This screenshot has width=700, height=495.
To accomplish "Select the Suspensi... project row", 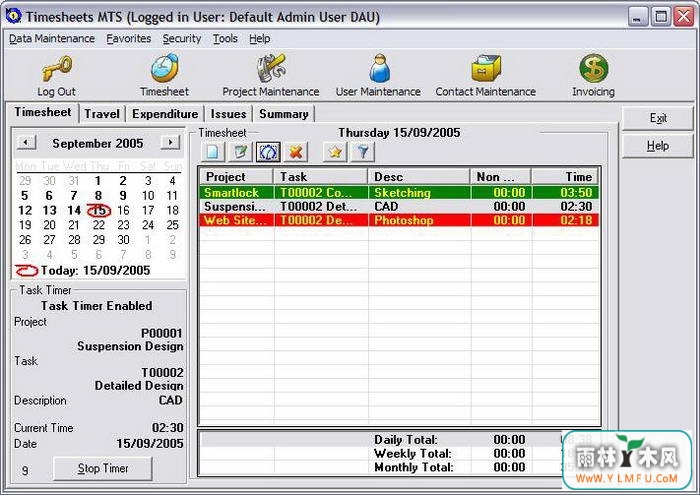I will (x=399, y=207).
